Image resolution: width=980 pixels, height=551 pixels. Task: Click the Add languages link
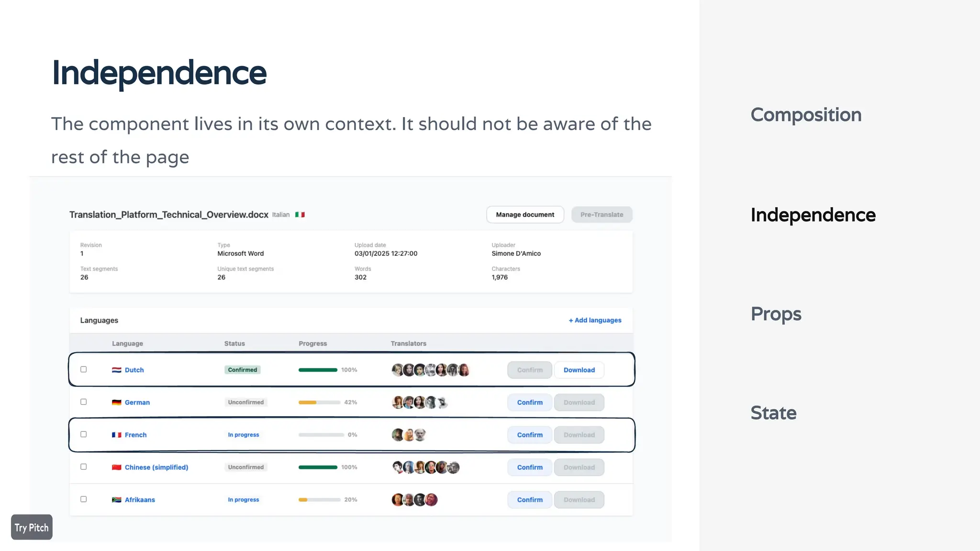pos(595,320)
